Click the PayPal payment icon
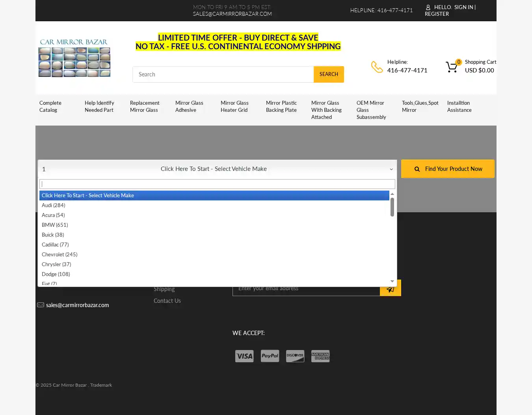 270,356
